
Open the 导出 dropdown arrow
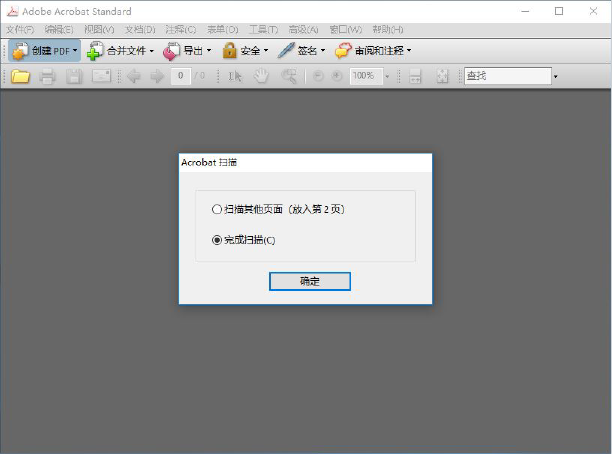(209, 50)
